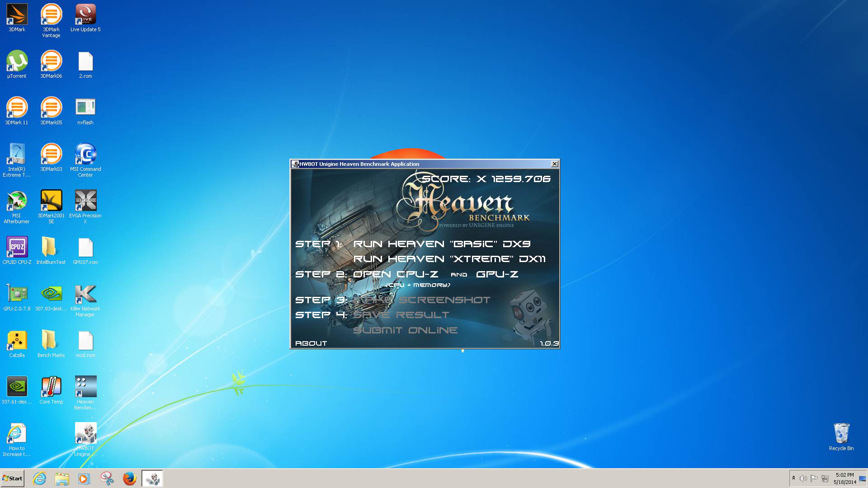Screen dimensions: 868x488
Task: Open Windows Media Player taskbar icon
Action: pyautogui.click(x=84, y=479)
